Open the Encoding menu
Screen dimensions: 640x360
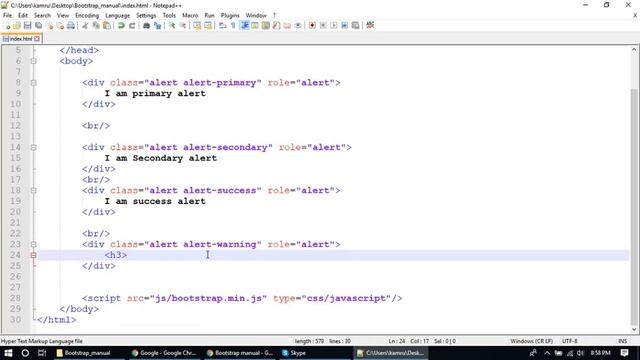[87, 16]
